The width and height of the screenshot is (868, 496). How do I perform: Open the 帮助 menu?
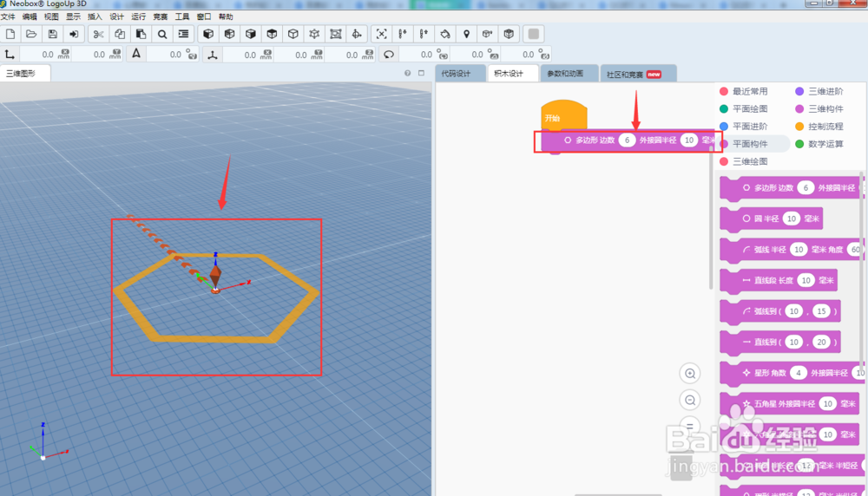226,16
